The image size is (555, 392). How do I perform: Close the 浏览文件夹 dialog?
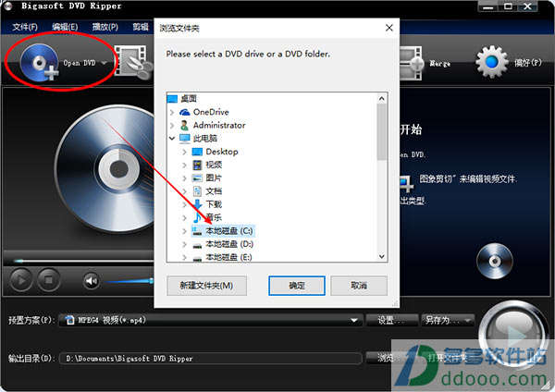389,28
